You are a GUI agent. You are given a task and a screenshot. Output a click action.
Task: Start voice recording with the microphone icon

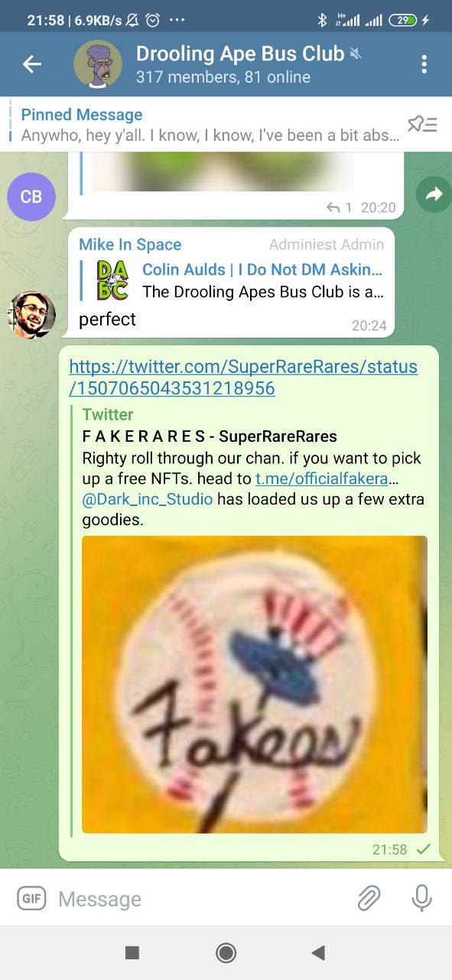click(x=421, y=898)
